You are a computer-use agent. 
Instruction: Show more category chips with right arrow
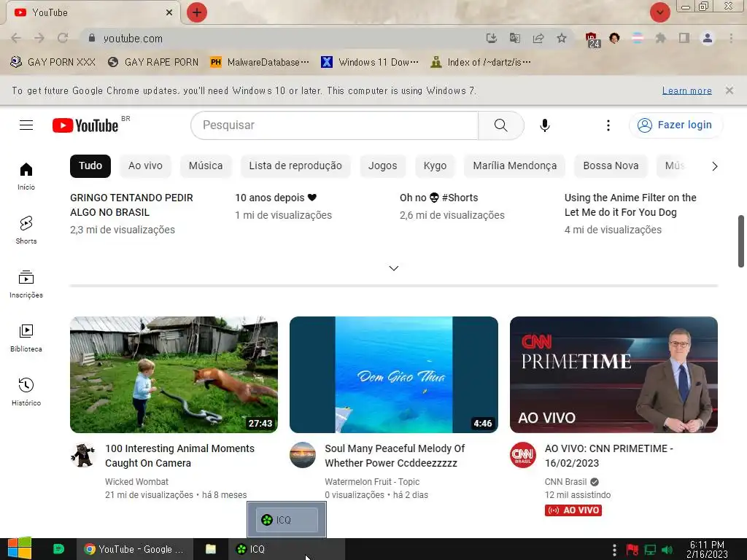pos(714,166)
